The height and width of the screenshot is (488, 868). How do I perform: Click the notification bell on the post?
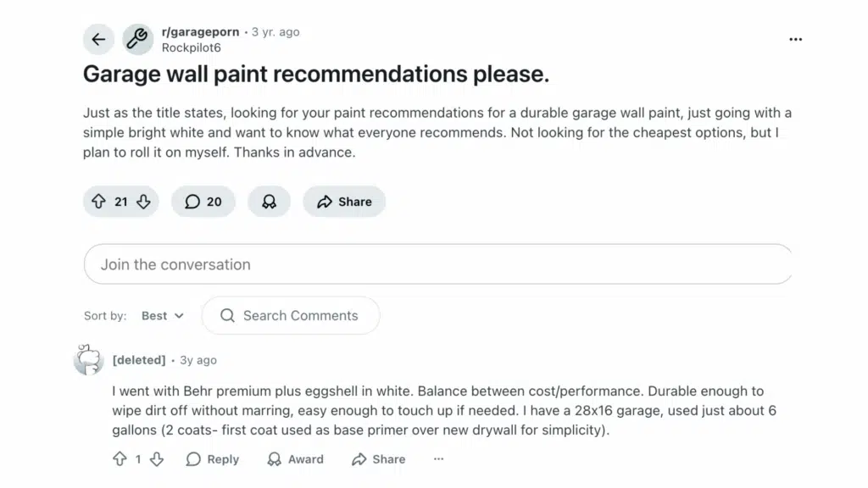269,202
